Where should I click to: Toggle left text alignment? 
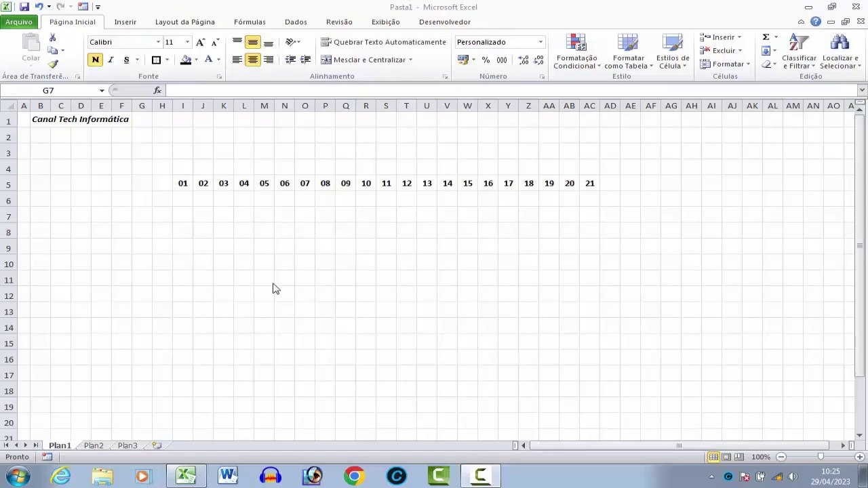click(237, 60)
